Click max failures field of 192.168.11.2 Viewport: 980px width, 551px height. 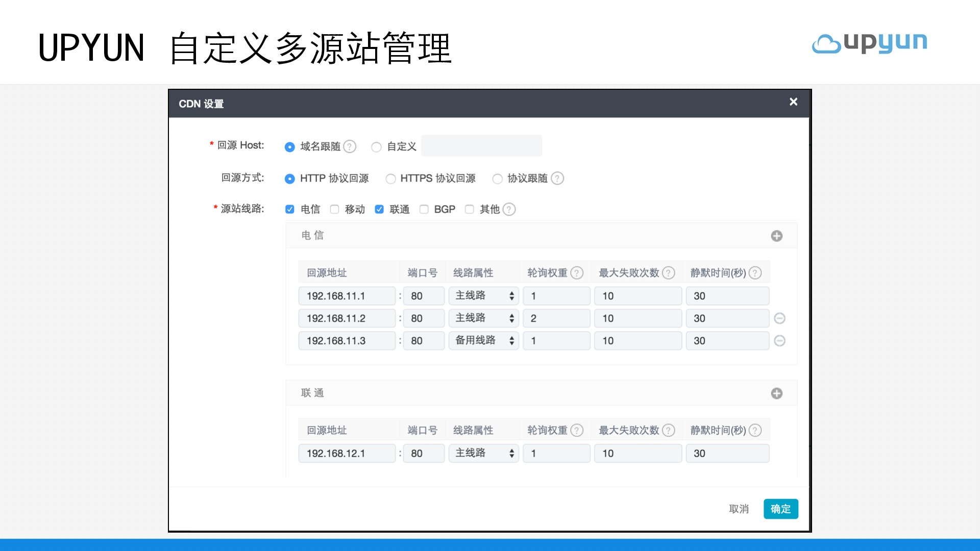pyautogui.click(x=638, y=318)
